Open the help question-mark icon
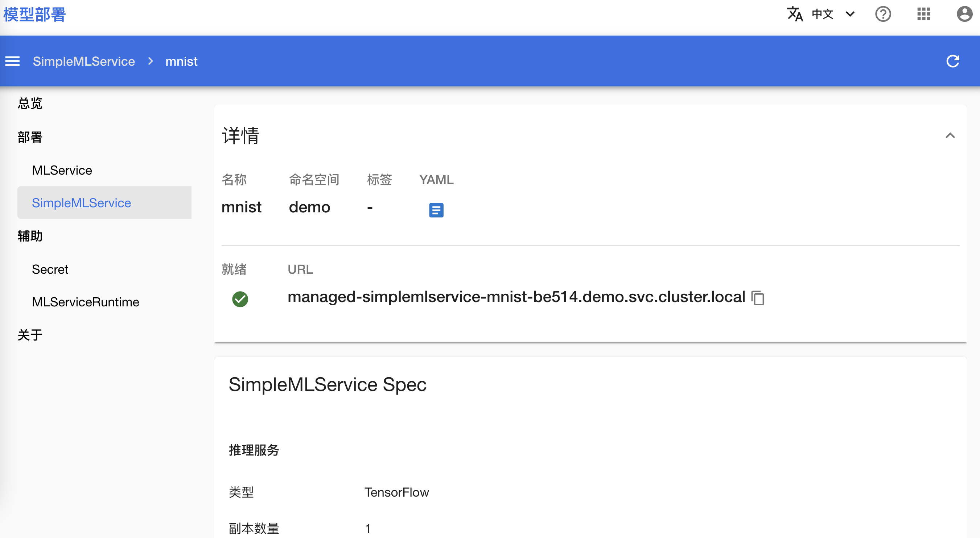This screenshot has width=980, height=538. pyautogui.click(x=883, y=15)
